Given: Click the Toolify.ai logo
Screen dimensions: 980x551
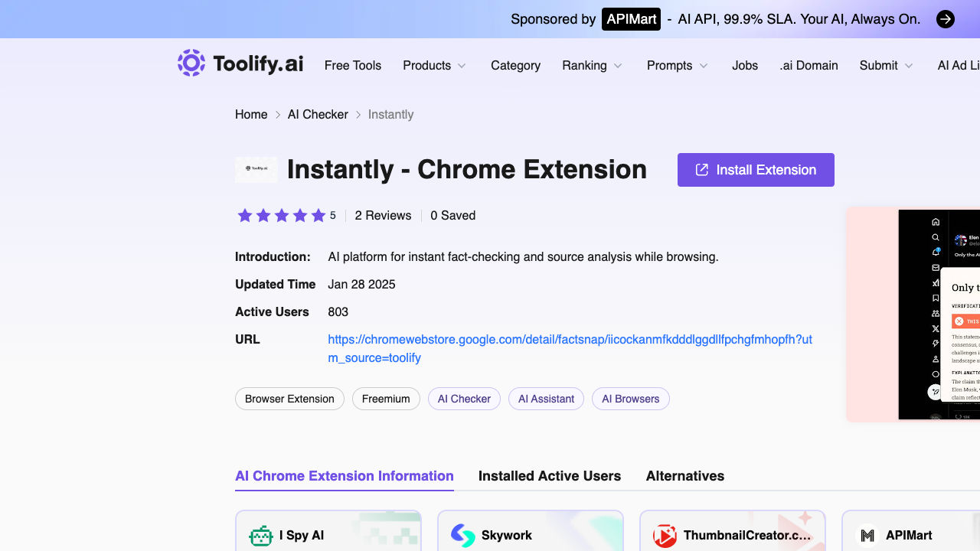Looking at the screenshot, I should pyautogui.click(x=240, y=64).
